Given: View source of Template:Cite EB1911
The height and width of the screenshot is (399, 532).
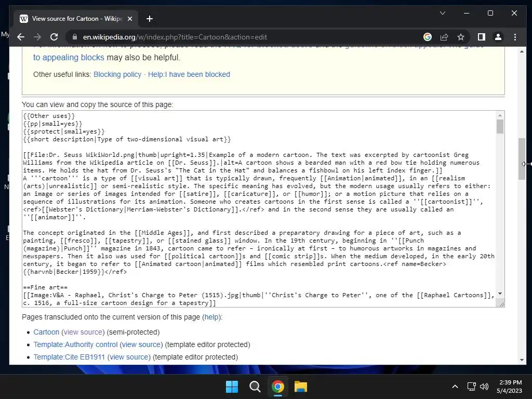Looking at the screenshot, I should [x=129, y=357].
